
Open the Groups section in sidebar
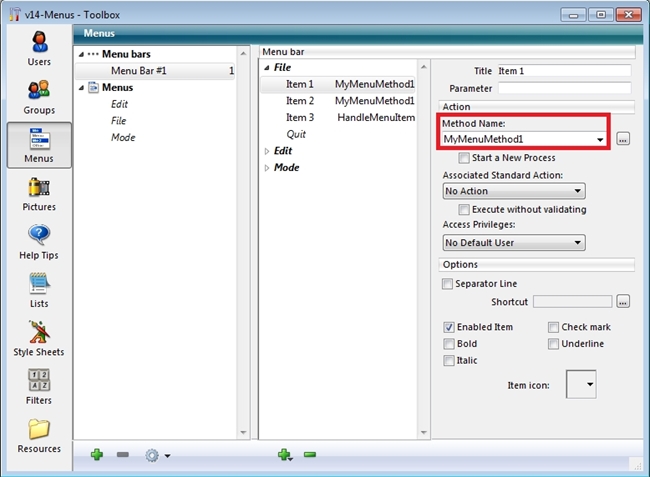coord(39,96)
